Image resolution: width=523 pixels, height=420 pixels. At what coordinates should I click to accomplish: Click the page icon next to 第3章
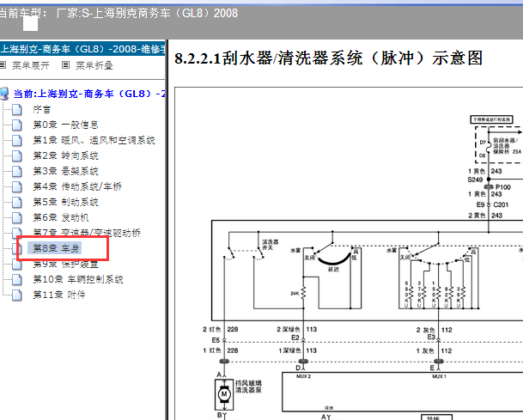pos(17,172)
